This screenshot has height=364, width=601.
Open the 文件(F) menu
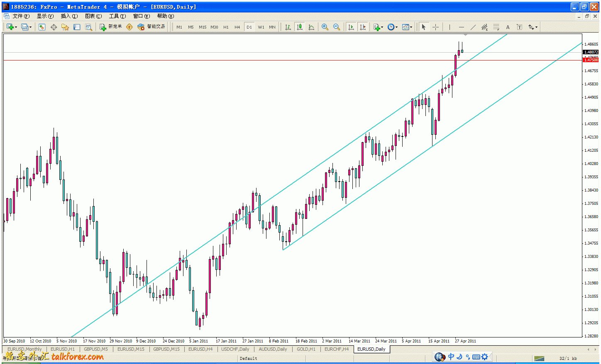click(x=21, y=16)
